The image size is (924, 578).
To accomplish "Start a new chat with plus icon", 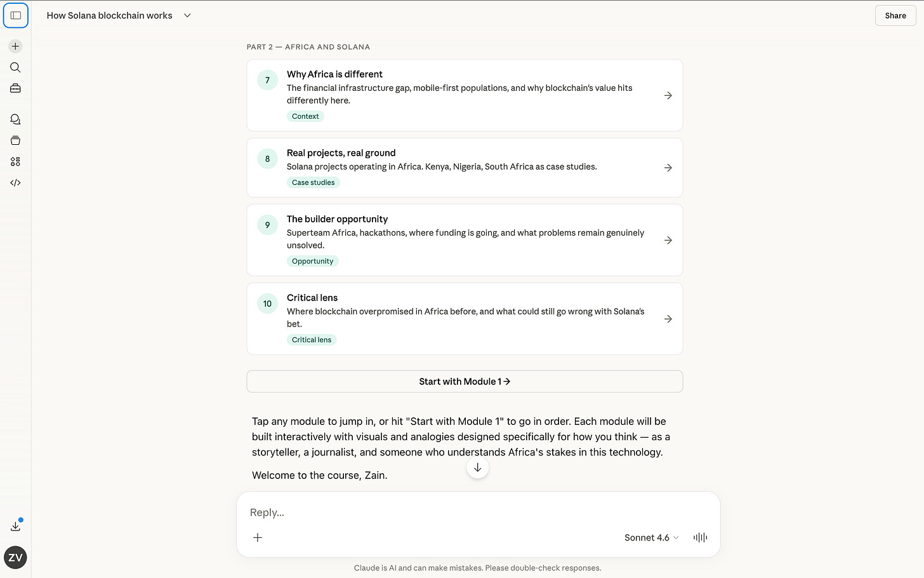I will click(x=16, y=46).
